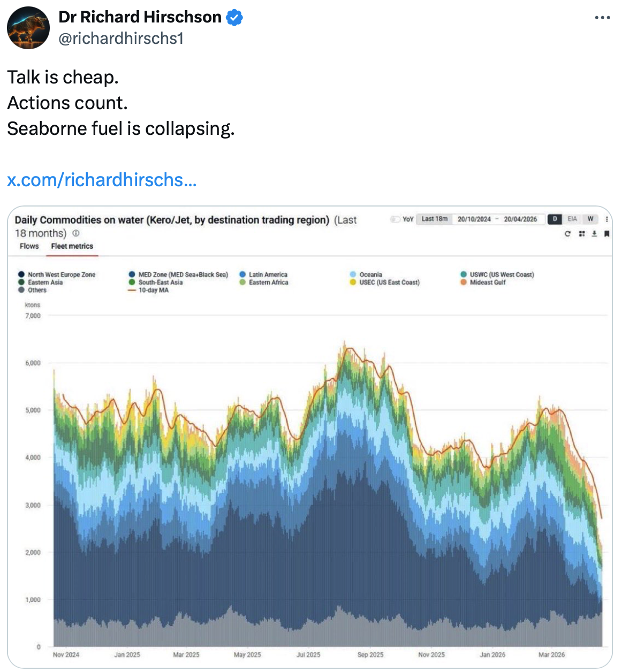Toggle the YoY switch

tap(396, 219)
